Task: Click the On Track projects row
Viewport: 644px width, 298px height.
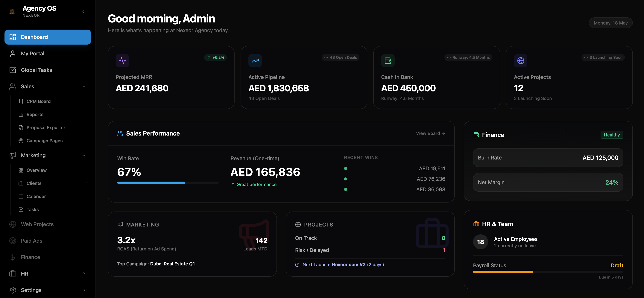Action: [370, 238]
